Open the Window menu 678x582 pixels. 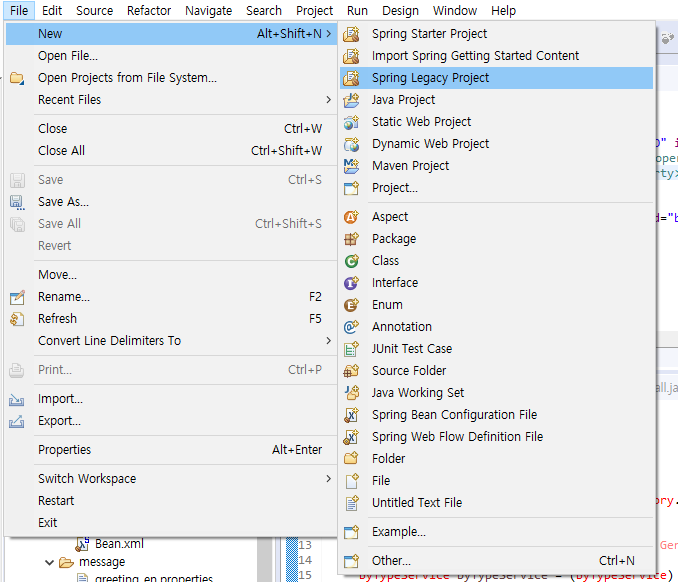455,10
